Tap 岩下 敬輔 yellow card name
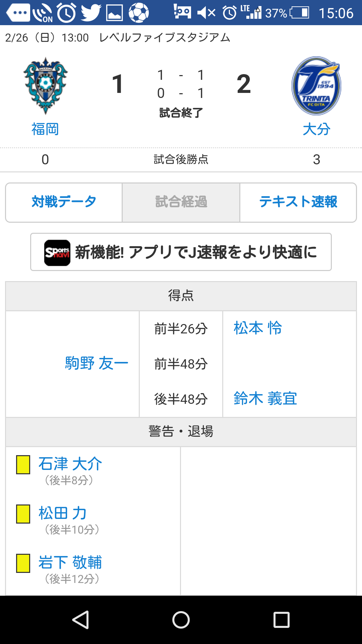Viewport: 362px width, 644px height. coord(70,562)
